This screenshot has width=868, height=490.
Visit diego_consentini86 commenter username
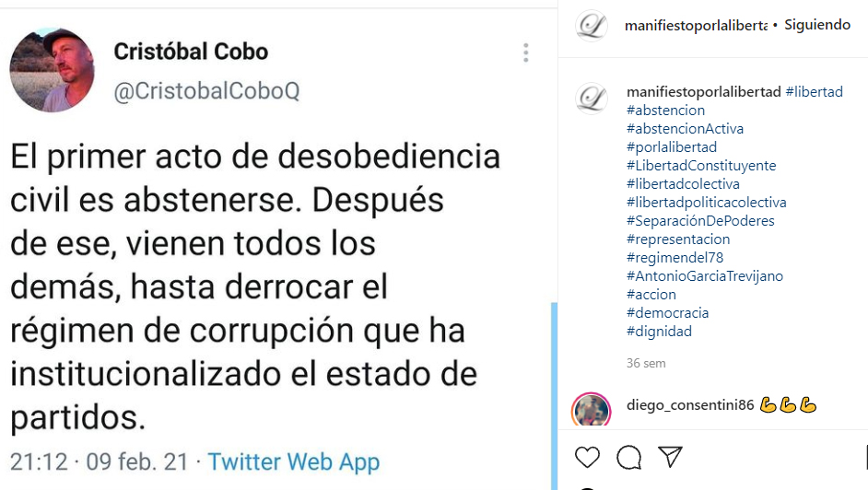[690, 405]
